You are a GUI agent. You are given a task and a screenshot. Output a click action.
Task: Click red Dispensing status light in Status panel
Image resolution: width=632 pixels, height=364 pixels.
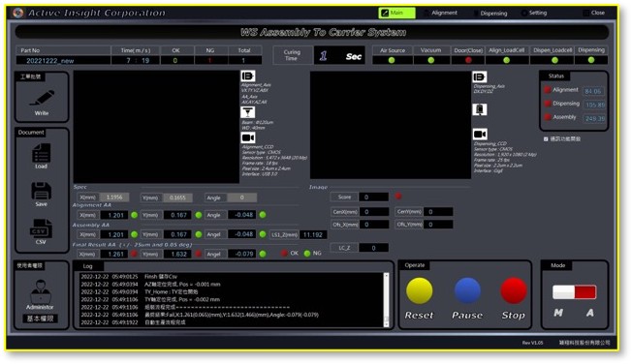click(x=548, y=104)
